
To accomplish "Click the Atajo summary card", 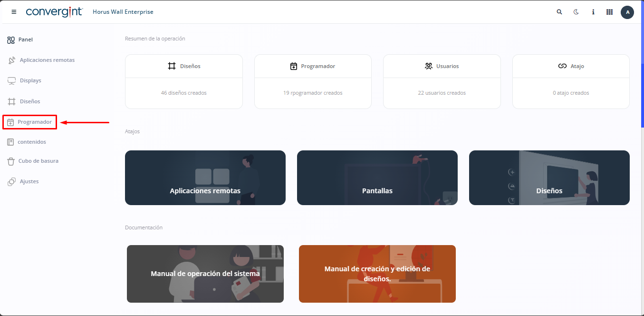I will pyautogui.click(x=571, y=81).
